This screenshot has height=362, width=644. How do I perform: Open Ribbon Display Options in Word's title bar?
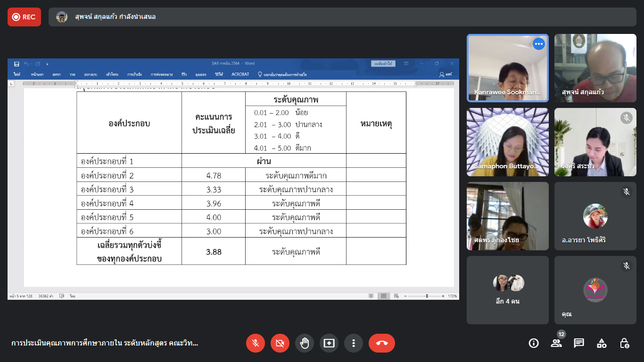point(406,64)
